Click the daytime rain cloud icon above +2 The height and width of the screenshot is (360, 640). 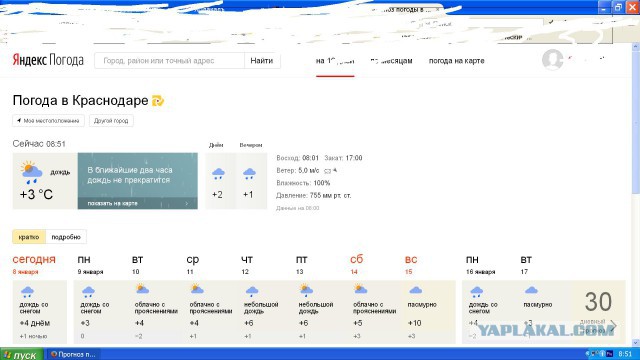[218, 174]
